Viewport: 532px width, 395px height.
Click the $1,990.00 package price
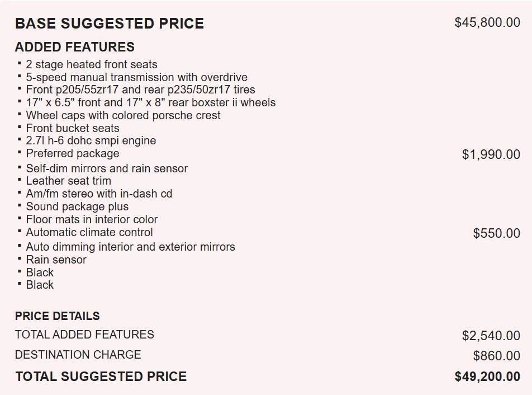[491, 154]
